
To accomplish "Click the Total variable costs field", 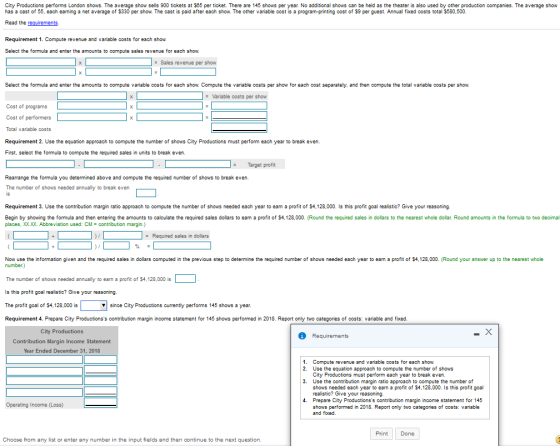I will point(239,128).
